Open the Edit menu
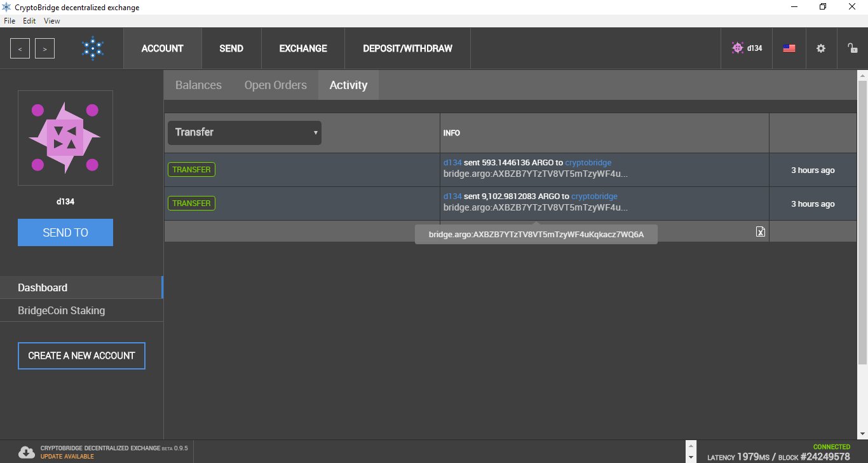868x463 pixels. coord(29,21)
